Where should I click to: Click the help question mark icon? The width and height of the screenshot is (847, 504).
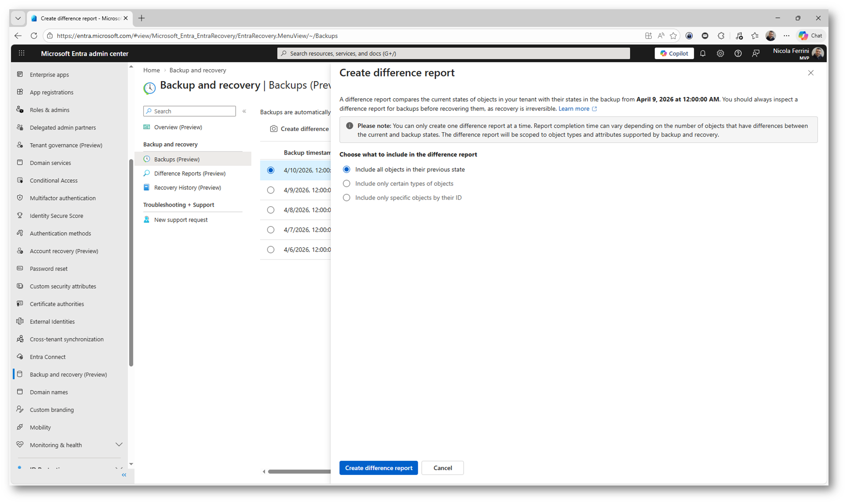click(738, 53)
